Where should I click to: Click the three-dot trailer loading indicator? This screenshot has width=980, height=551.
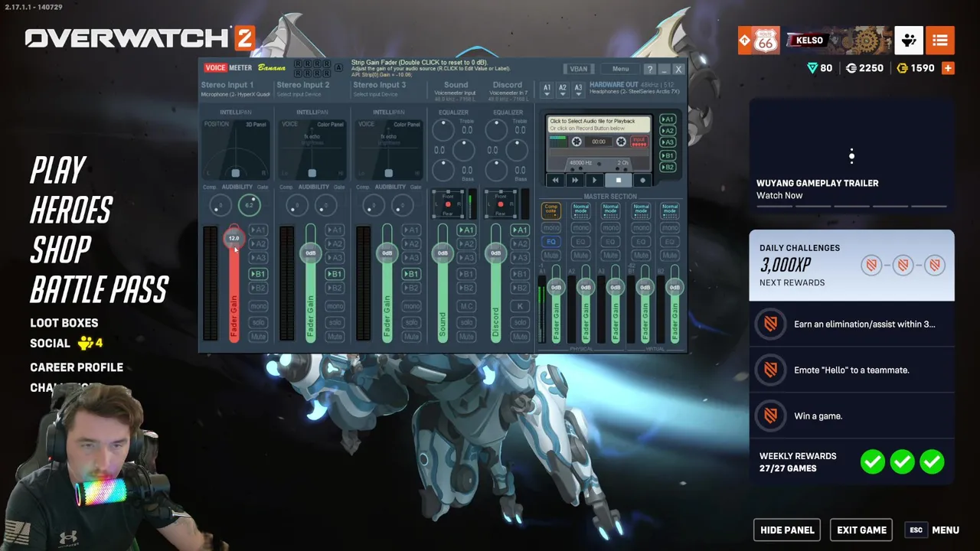[x=851, y=157]
